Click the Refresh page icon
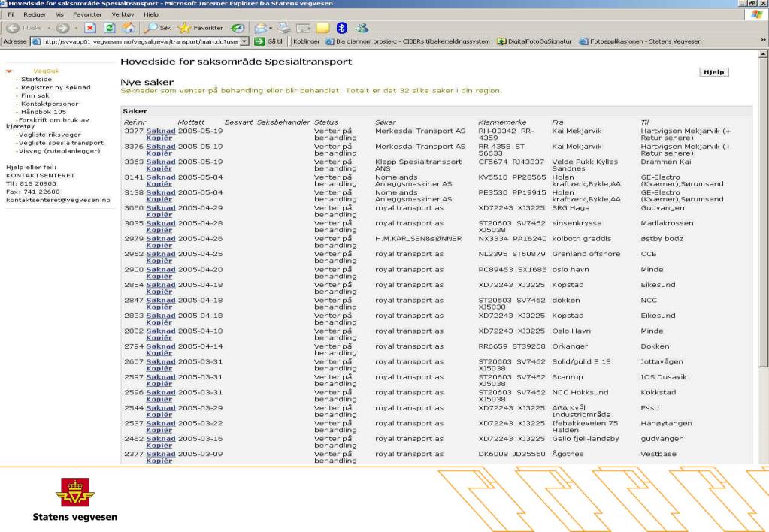 [110, 28]
